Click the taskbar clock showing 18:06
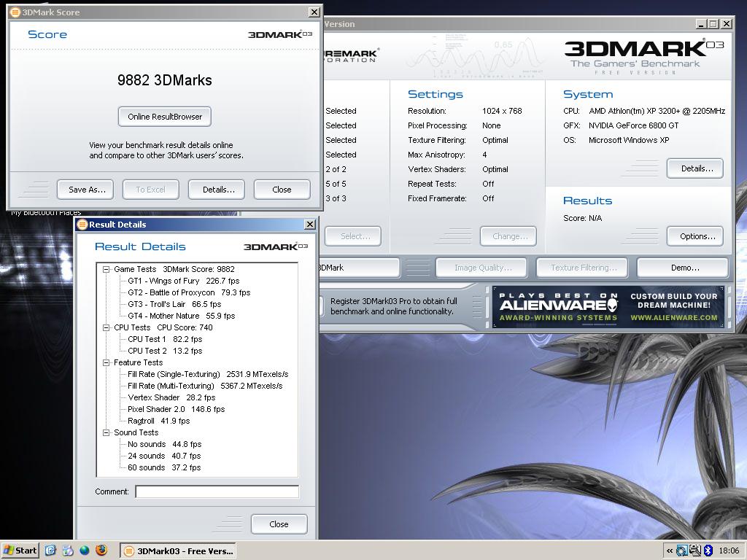Viewport: 747px width, 560px height. pyautogui.click(x=729, y=551)
